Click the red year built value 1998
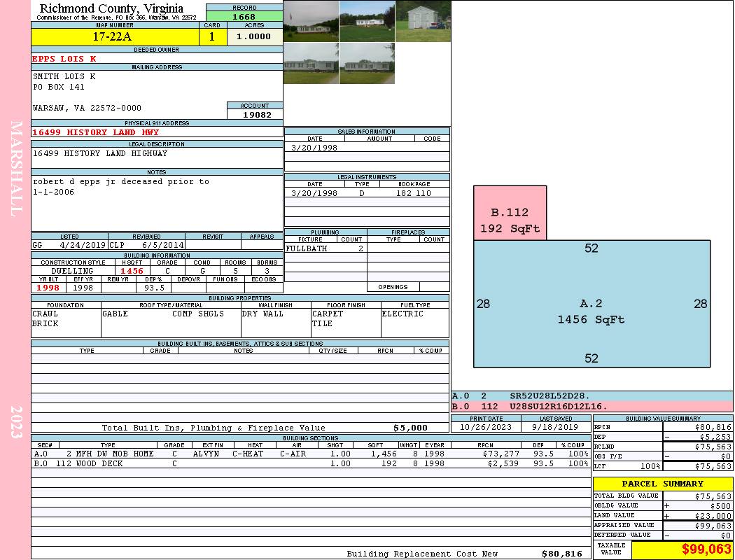The width and height of the screenshot is (735, 560). pos(48,288)
